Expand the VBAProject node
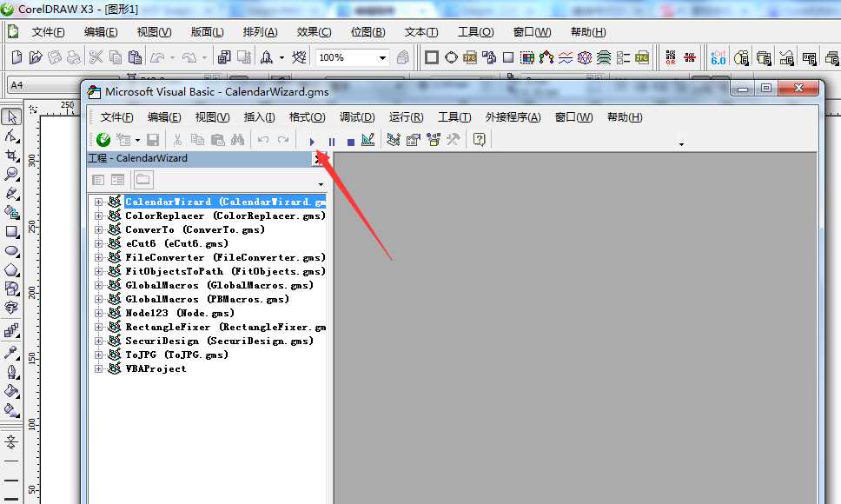Screen dimensions: 841x504 coord(98,369)
